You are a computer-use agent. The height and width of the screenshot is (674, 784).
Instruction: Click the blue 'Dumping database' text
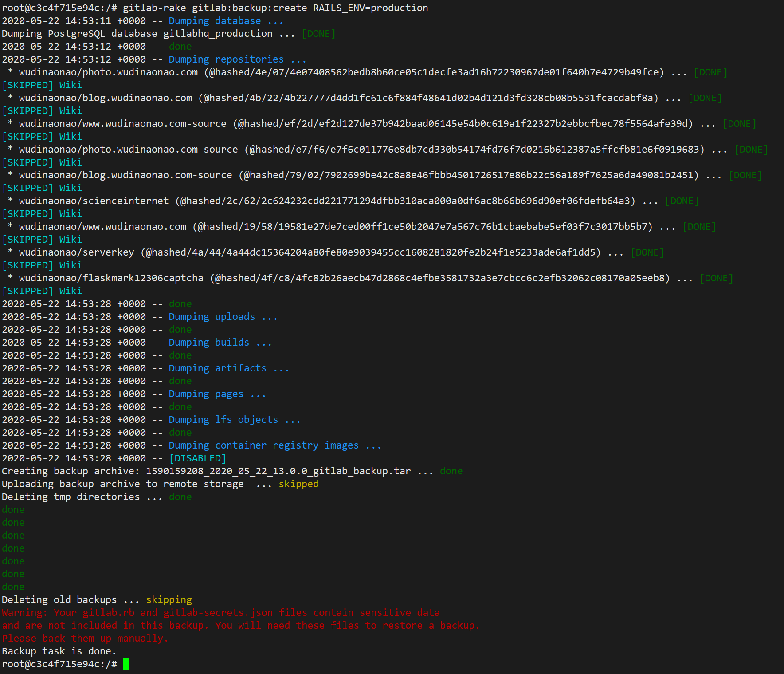(x=215, y=21)
